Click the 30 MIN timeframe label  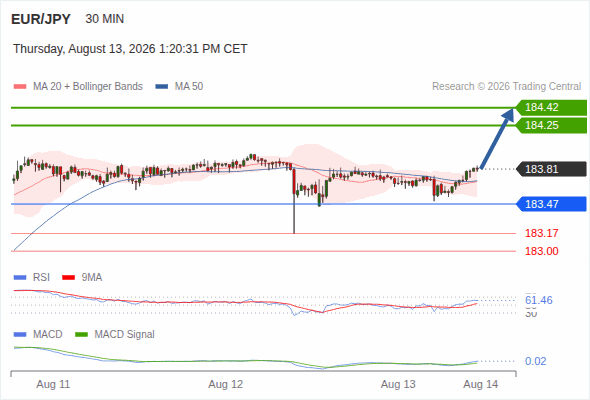pyautogui.click(x=105, y=19)
